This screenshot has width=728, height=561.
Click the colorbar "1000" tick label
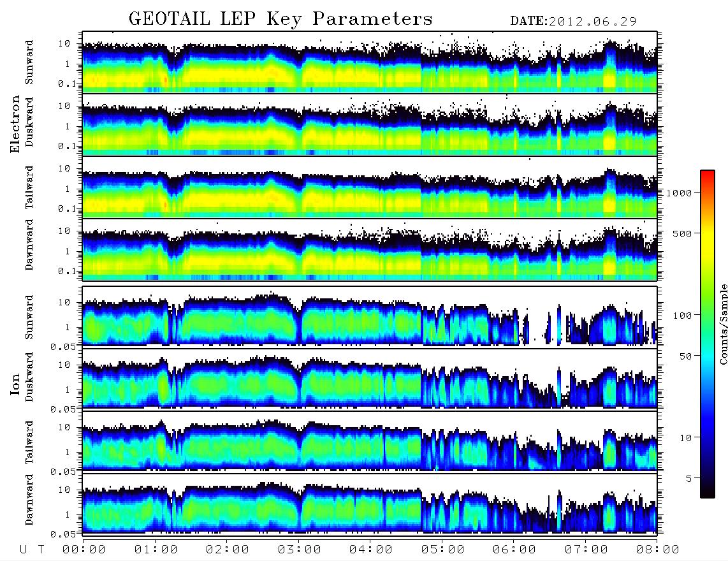pyautogui.click(x=678, y=193)
